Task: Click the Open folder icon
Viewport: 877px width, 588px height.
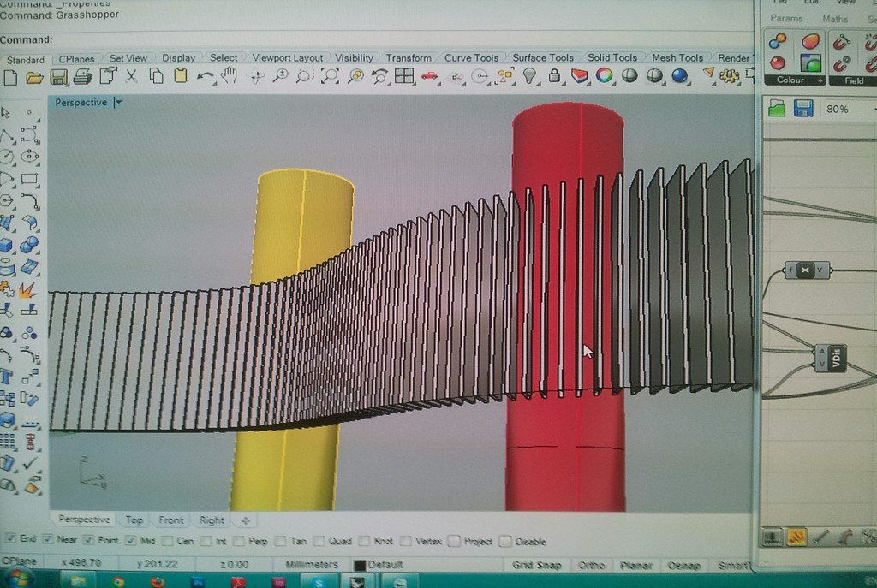Action: 34,77
